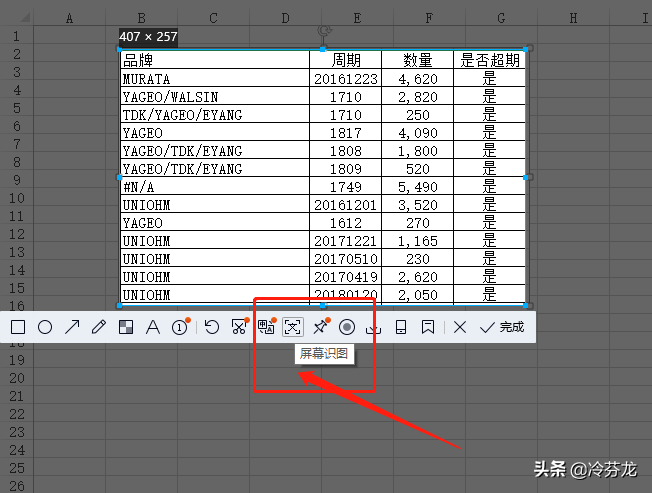
Task: Click the TDK/YAGEO/EYANG cell
Action: pos(215,114)
